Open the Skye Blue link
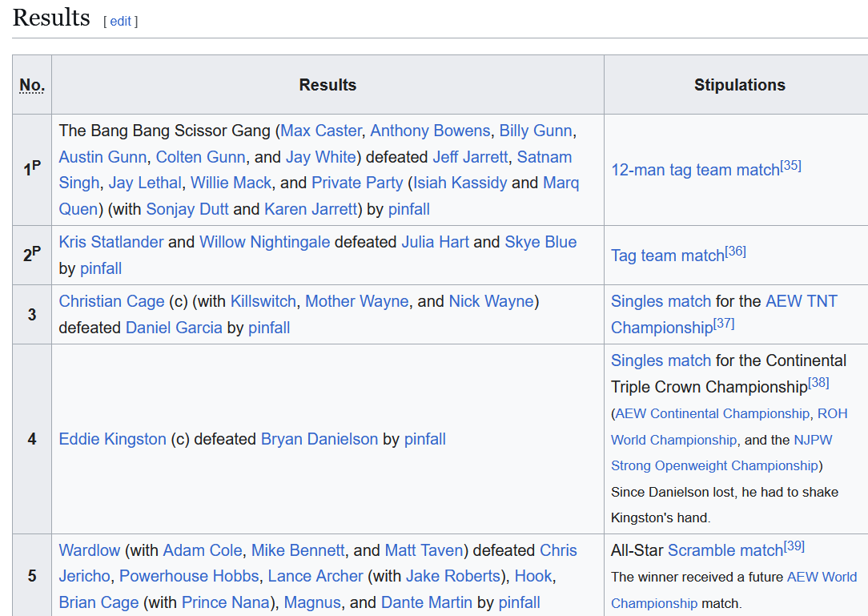The height and width of the screenshot is (616, 868). pyautogui.click(x=540, y=242)
